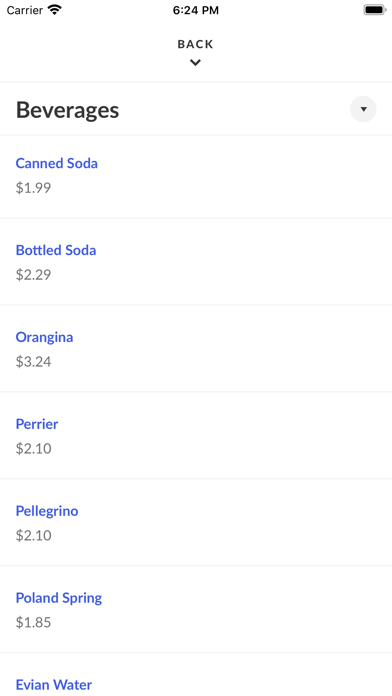
Task: Open the Beverages category dropdown arrow
Action: 363,109
